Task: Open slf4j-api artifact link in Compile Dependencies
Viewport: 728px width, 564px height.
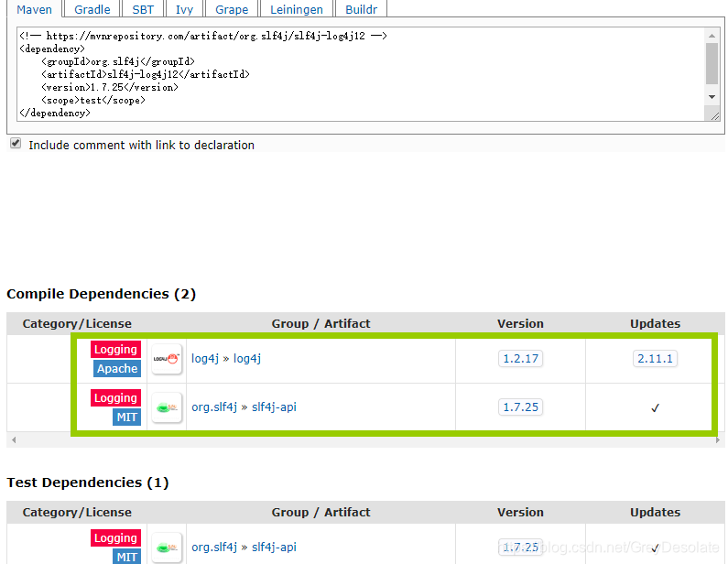Action: coord(274,407)
